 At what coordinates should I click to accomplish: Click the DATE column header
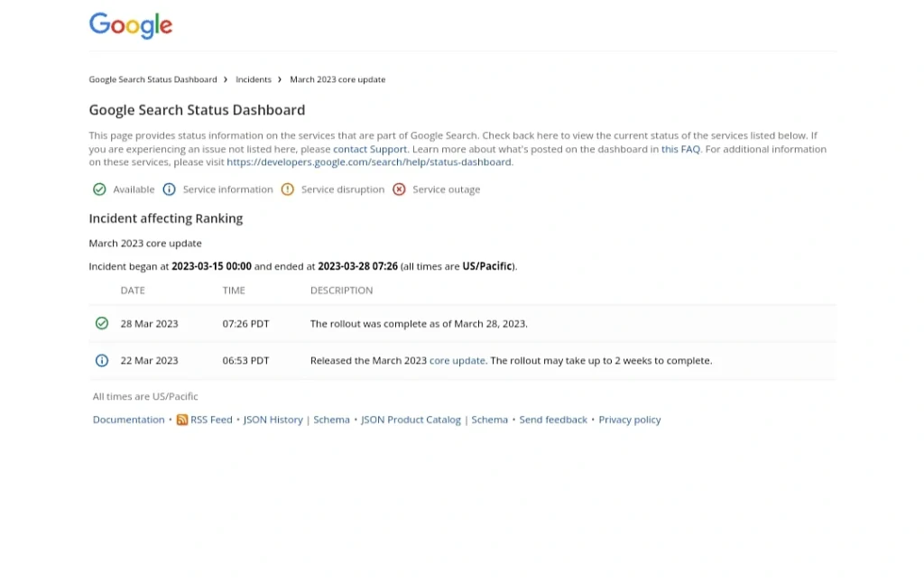(133, 291)
